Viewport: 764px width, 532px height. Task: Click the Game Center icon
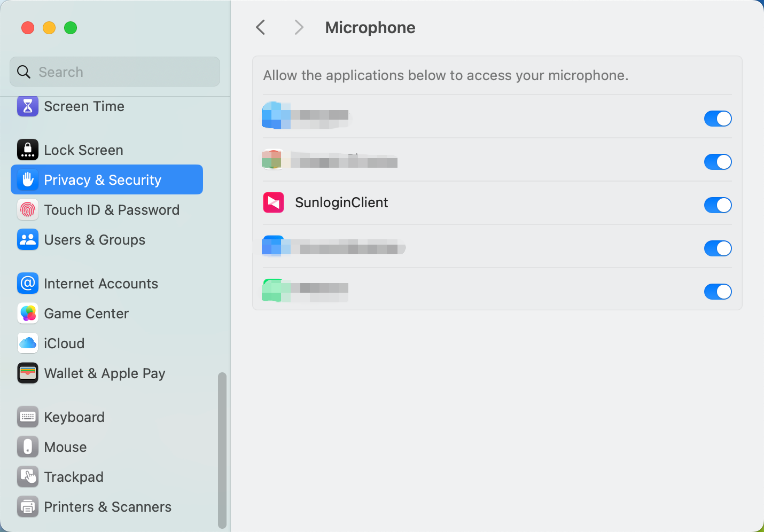pos(28,314)
